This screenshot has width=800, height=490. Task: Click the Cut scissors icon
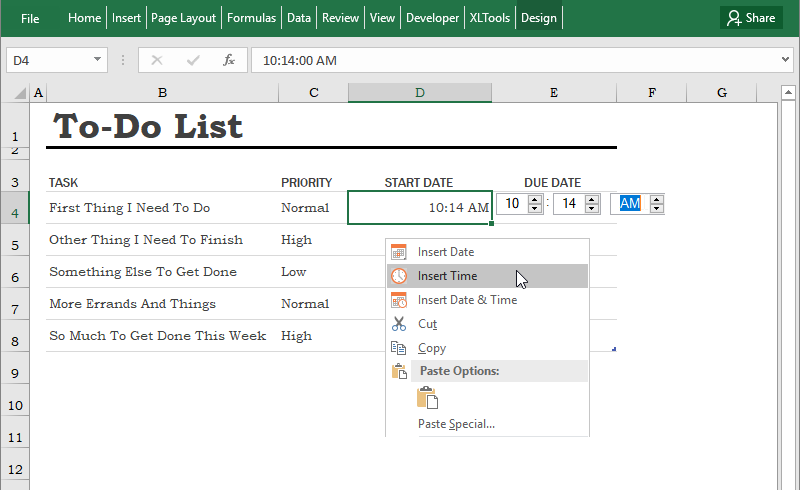[399, 324]
